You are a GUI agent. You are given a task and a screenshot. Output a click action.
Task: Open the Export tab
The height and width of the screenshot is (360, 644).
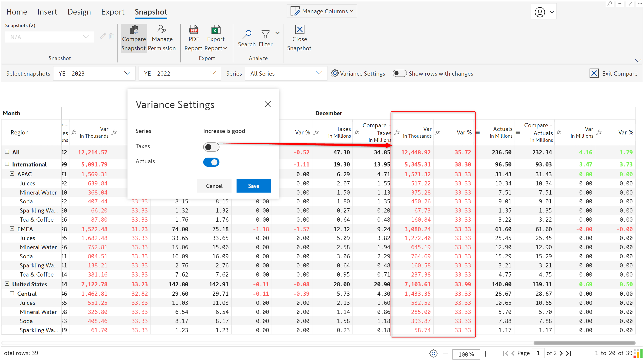click(113, 12)
